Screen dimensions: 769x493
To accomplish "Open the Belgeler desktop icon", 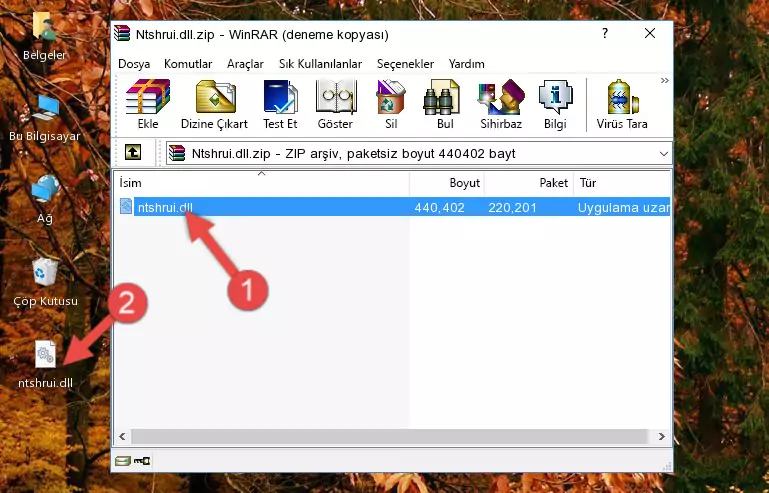I will pos(45,37).
